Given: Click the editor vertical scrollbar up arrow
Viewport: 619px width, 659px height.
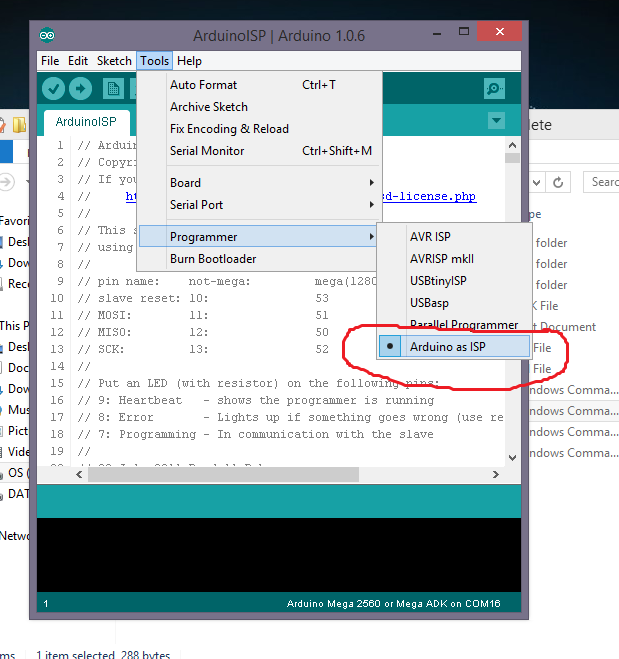Looking at the screenshot, I should 512,145.
